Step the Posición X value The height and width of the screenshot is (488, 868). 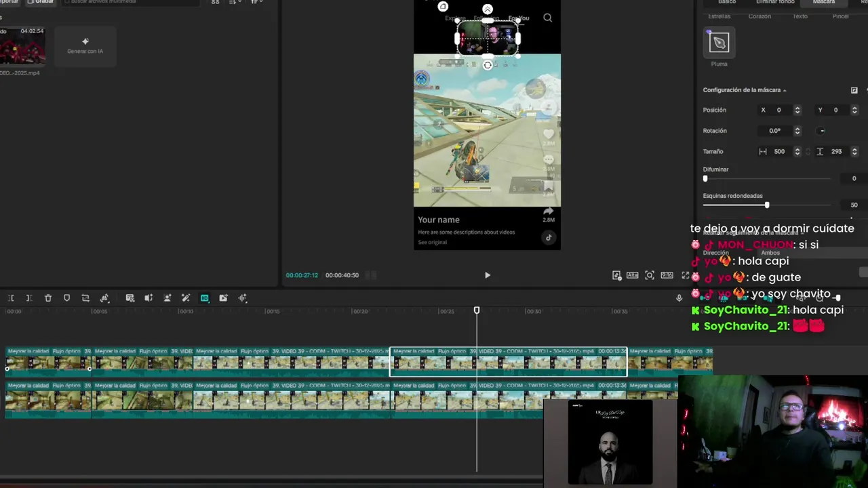click(x=797, y=110)
